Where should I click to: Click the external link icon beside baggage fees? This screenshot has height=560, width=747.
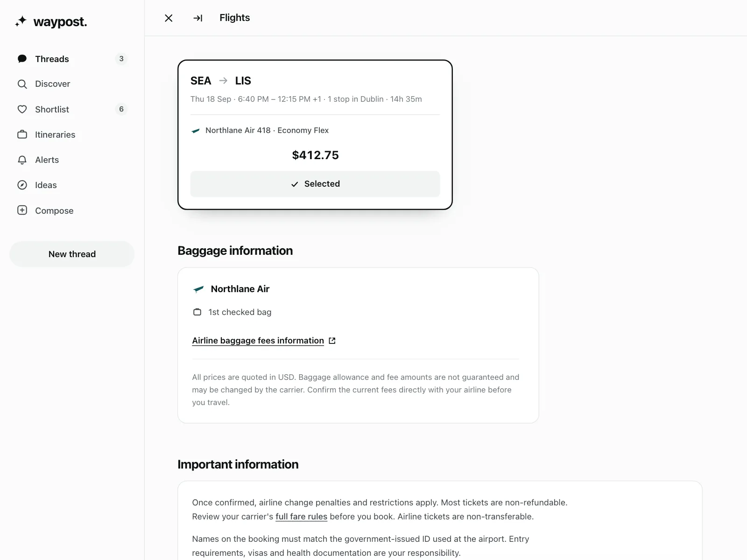pos(332,341)
